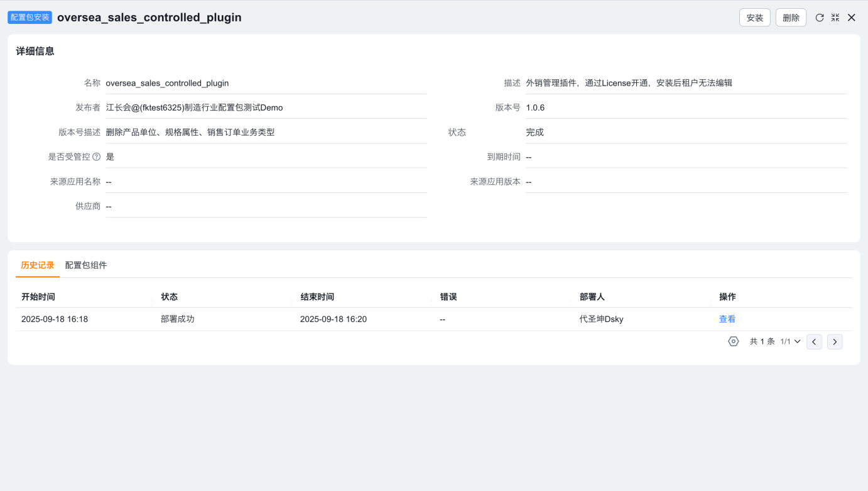Click the 结束时间 column header
The width and height of the screenshot is (868, 491).
pyautogui.click(x=317, y=297)
